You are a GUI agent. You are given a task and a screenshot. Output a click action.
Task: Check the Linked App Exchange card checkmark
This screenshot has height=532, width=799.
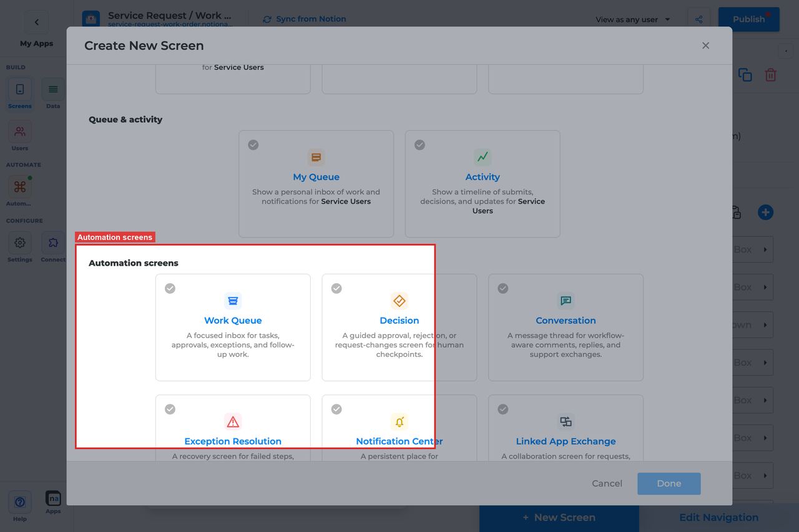pos(502,409)
